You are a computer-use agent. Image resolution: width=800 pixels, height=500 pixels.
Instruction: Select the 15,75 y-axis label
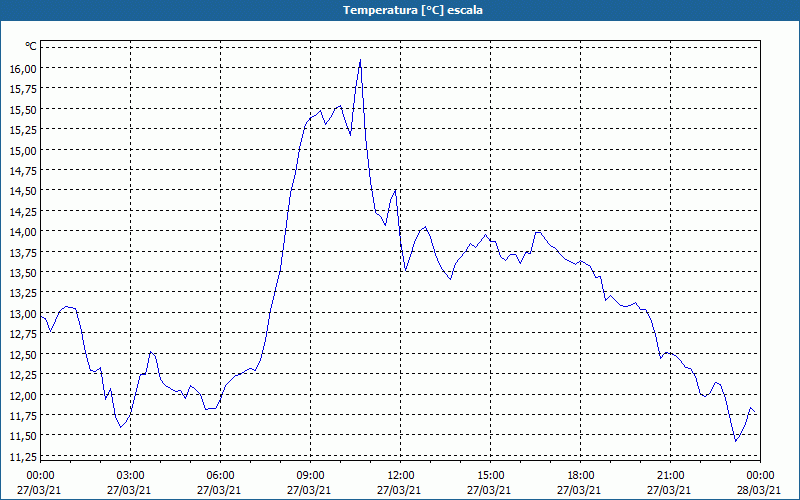click(x=23, y=89)
